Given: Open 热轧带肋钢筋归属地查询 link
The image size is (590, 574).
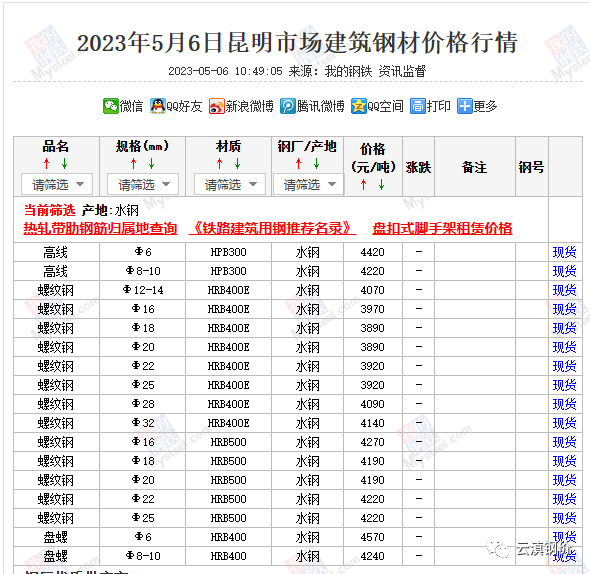Looking at the screenshot, I should [x=100, y=228].
